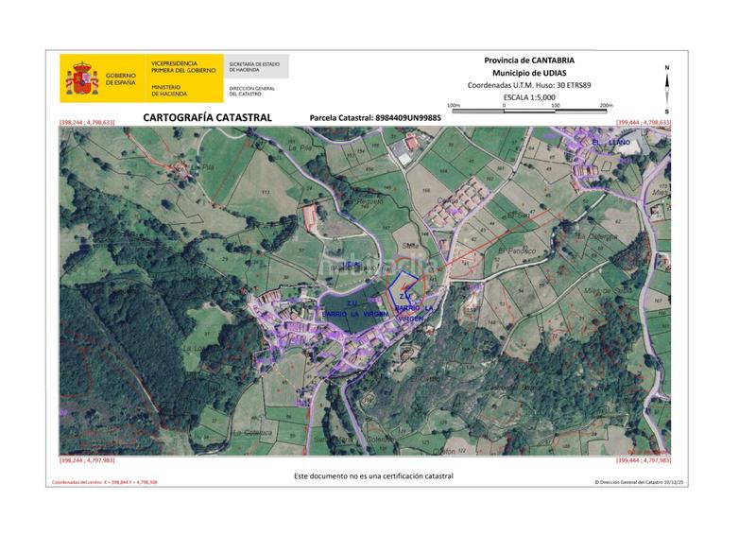Click the 'ESCALA 1:5,000' label
This screenshot has width=756, height=535.
pyautogui.click(x=528, y=96)
